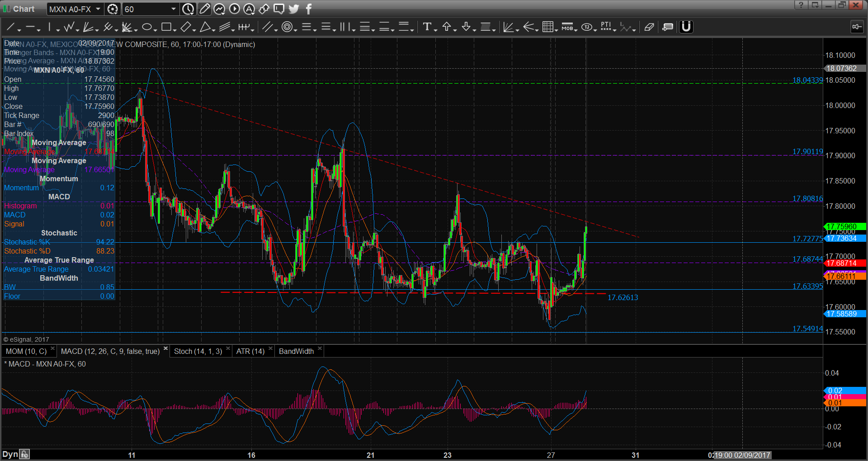Viewport: 868px width, 461px height.
Task: Close the ATR (14) tab
Action: pyautogui.click(x=270, y=348)
